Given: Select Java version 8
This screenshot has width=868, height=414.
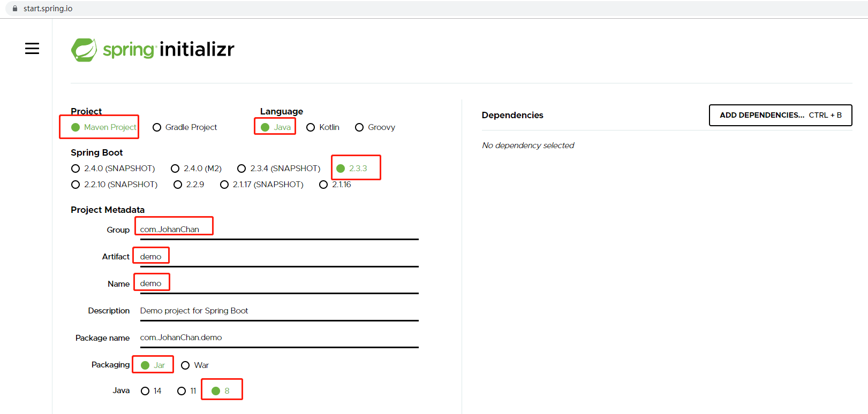Looking at the screenshot, I should (221, 391).
